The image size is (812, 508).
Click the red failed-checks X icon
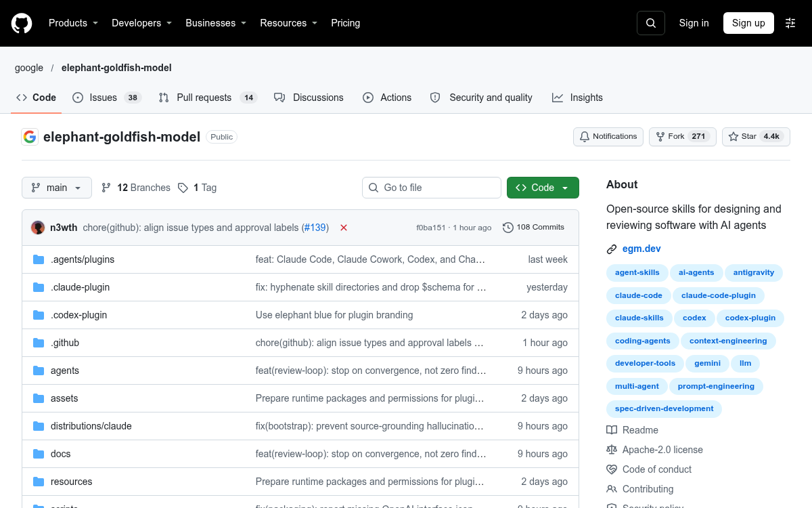click(344, 228)
